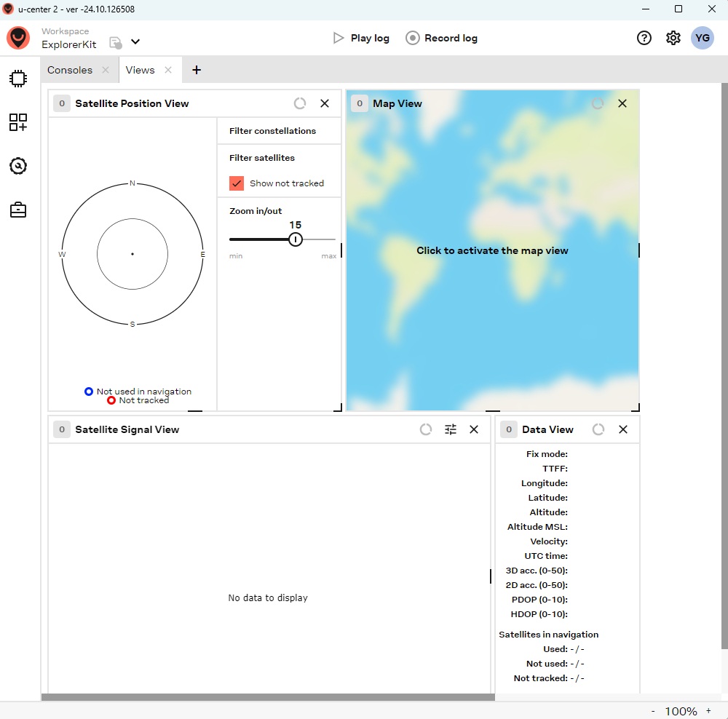Toggle the Show not tracked checkbox
The height and width of the screenshot is (719, 728).
click(237, 183)
